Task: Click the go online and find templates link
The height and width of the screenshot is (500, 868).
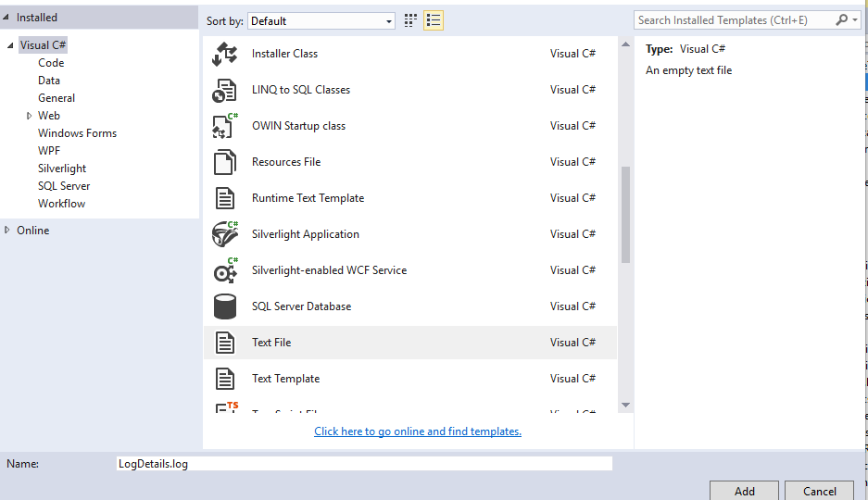Action: [x=418, y=431]
